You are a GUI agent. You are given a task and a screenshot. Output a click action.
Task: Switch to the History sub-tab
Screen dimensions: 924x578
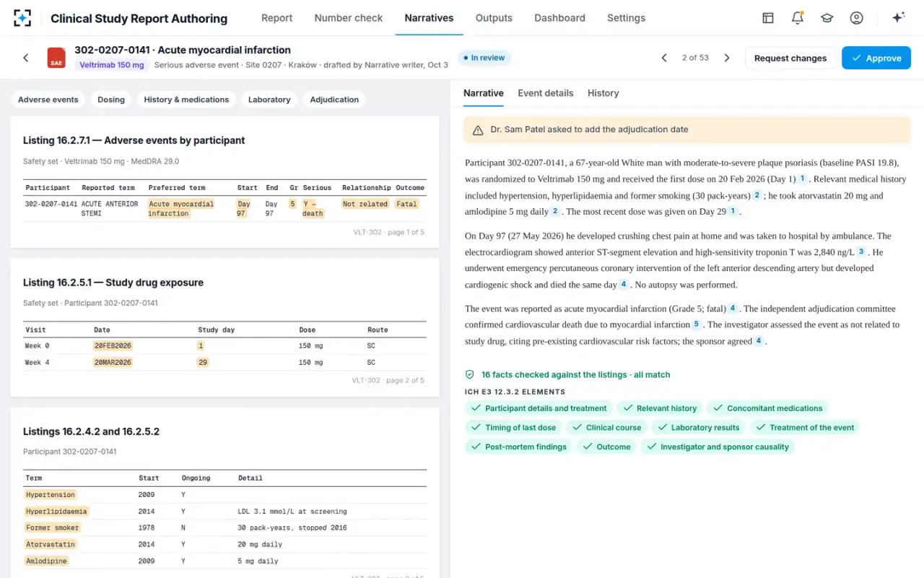(x=603, y=93)
